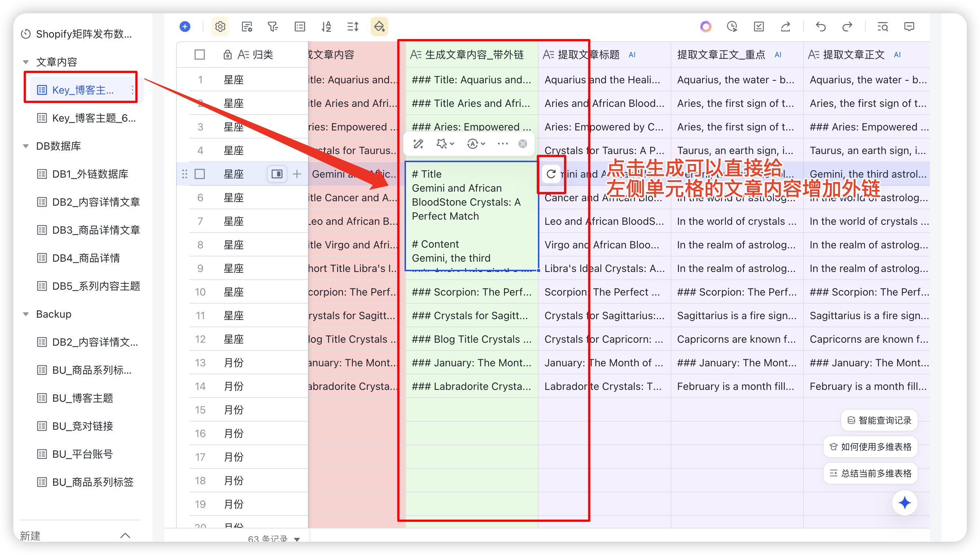Image resolution: width=980 pixels, height=555 pixels.
Task: Select cell 'Capricorns are known f...' in 重点 column
Action: (736, 339)
